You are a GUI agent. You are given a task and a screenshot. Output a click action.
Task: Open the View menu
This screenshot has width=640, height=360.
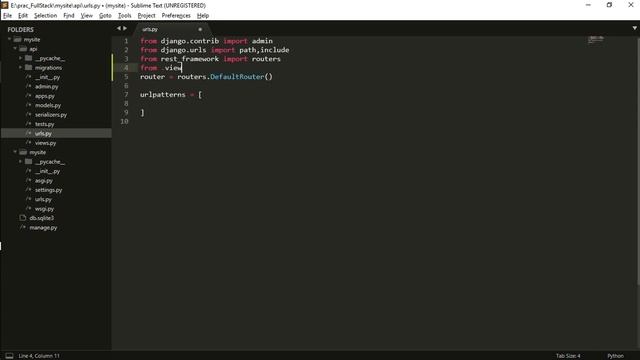coord(87,16)
